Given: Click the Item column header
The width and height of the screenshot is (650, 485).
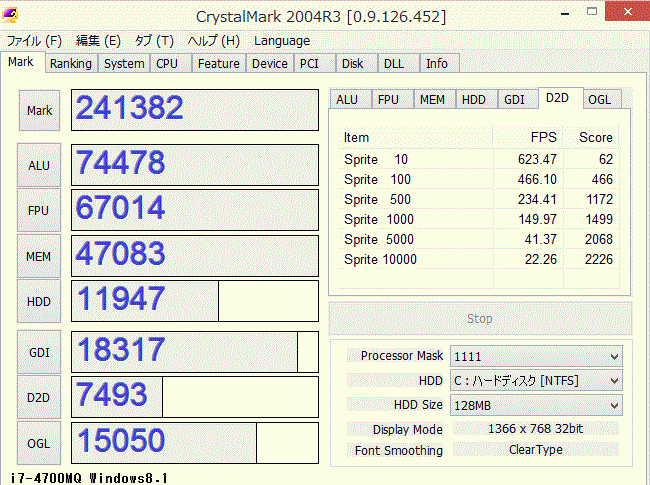Looking at the screenshot, I should (416, 137).
